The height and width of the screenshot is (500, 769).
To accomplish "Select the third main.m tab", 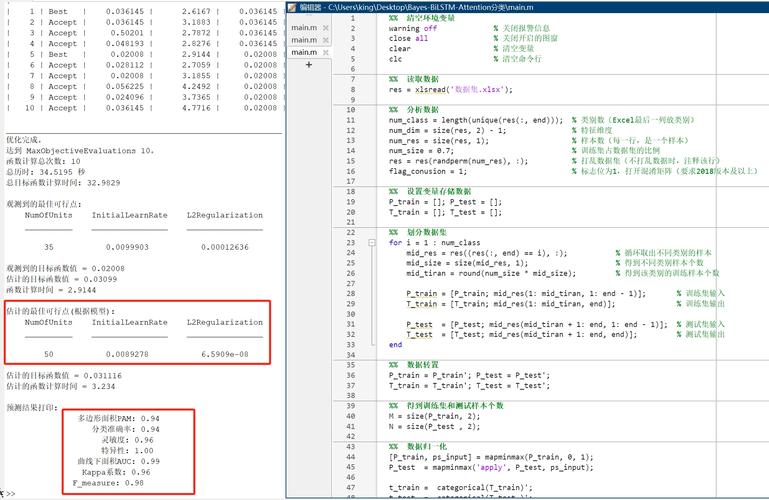I will click(x=303, y=52).
